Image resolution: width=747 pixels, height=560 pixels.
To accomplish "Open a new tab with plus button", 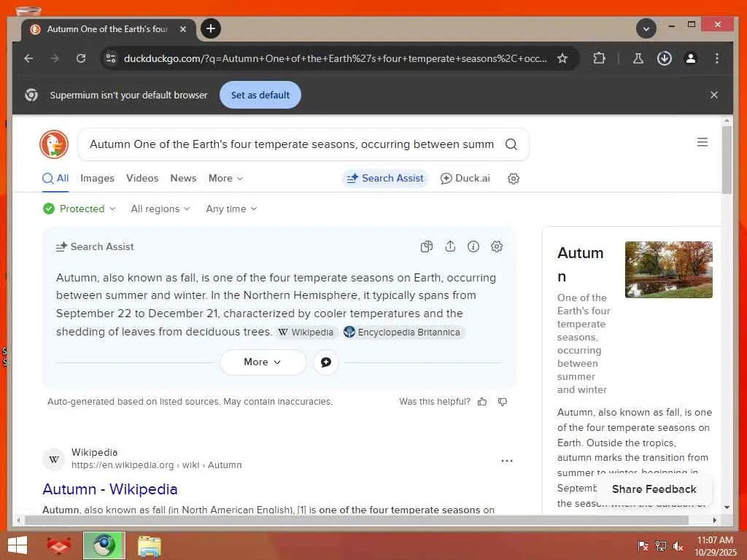I will [x=211, y=28].
